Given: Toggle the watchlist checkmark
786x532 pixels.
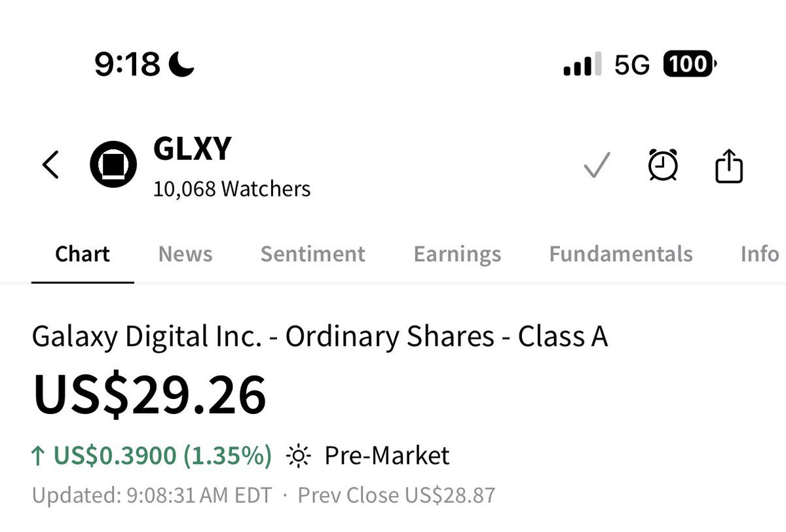Looking at the screenshot, I should [x=597, y=165].
